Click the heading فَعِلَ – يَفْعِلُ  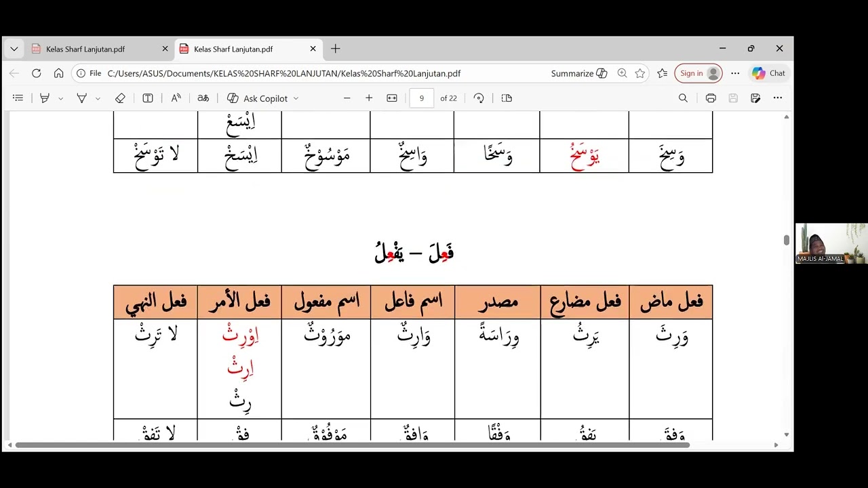tap(414, 253)
